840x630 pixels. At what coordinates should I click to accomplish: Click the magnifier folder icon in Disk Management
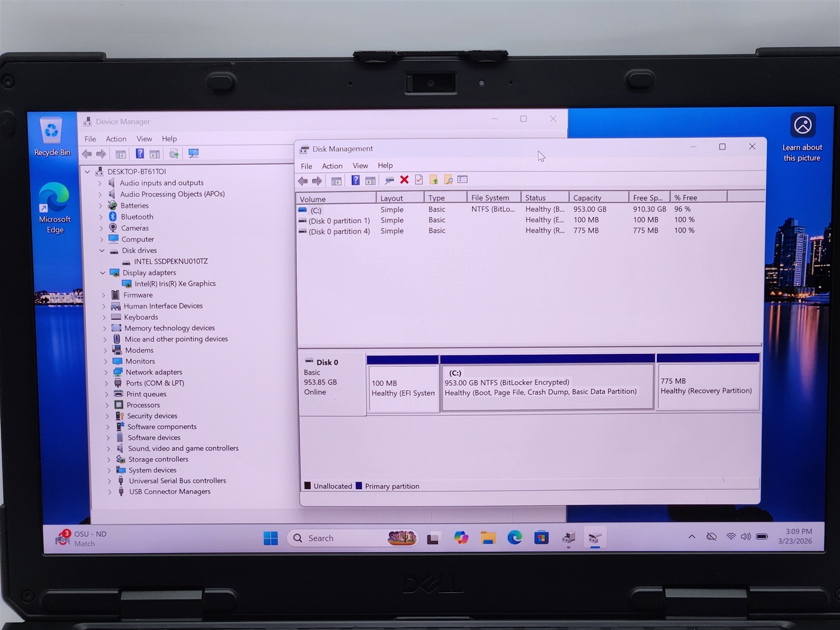[x=448, y=180]
